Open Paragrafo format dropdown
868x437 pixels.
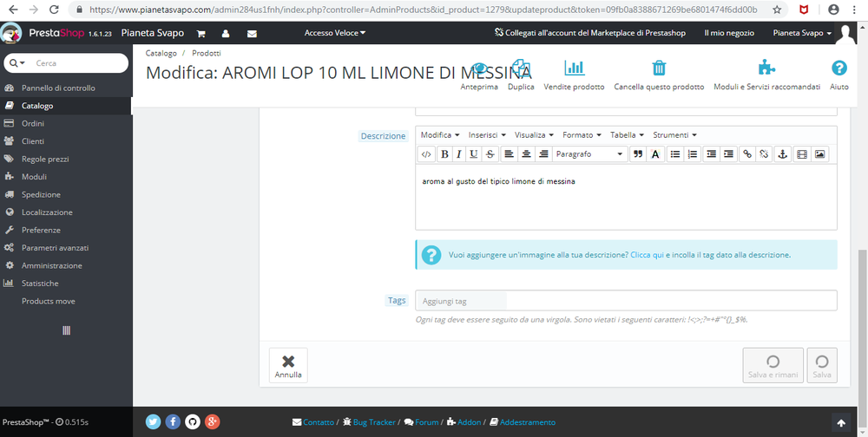click(590, 154)
